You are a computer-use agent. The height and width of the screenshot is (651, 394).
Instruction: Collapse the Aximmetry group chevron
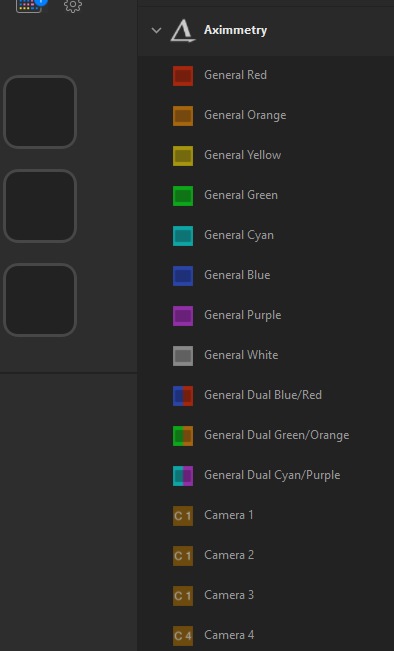(x=156, y=30)
